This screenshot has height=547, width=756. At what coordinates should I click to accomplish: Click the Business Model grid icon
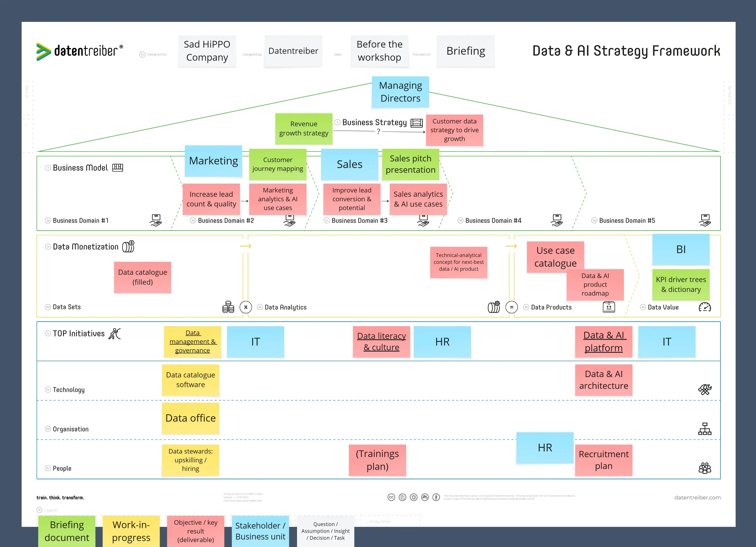[118, 168]
